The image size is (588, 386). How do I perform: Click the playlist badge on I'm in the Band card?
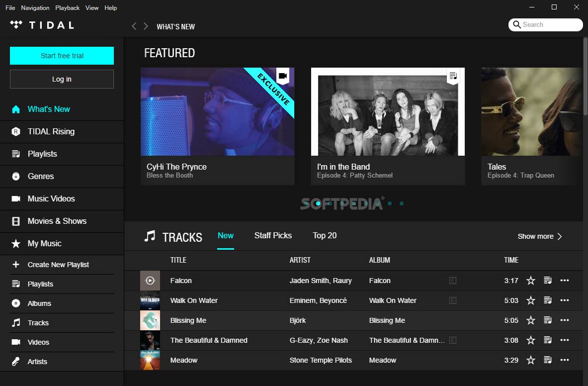pos(453,76)
